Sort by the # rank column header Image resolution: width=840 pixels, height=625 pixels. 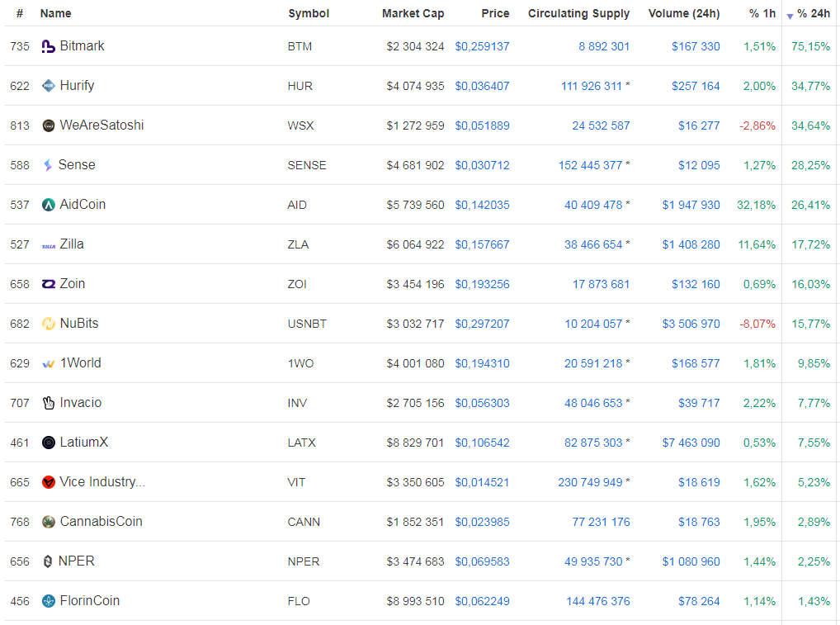click(x=20, y=13)
